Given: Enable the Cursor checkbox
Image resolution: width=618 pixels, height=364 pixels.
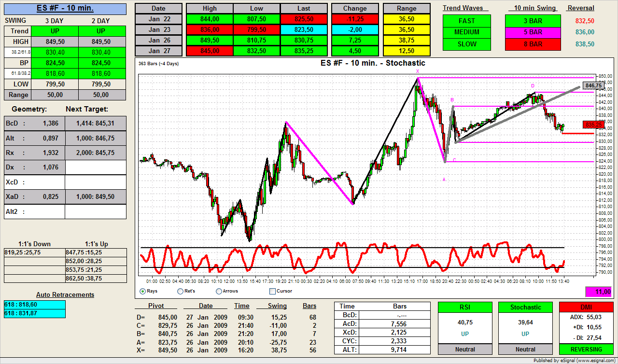Looking at the screenshot, I should [272, 291].
